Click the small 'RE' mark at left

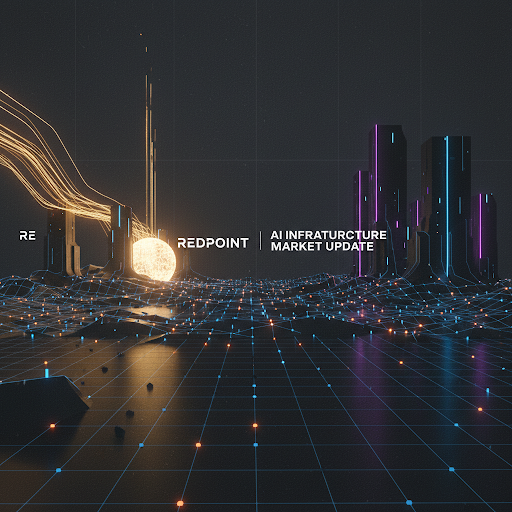pyautogui.click(x=27, y=236)
